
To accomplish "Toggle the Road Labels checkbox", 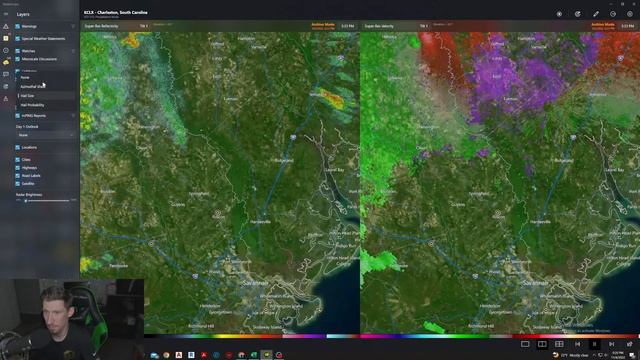I will click(18, 176).
